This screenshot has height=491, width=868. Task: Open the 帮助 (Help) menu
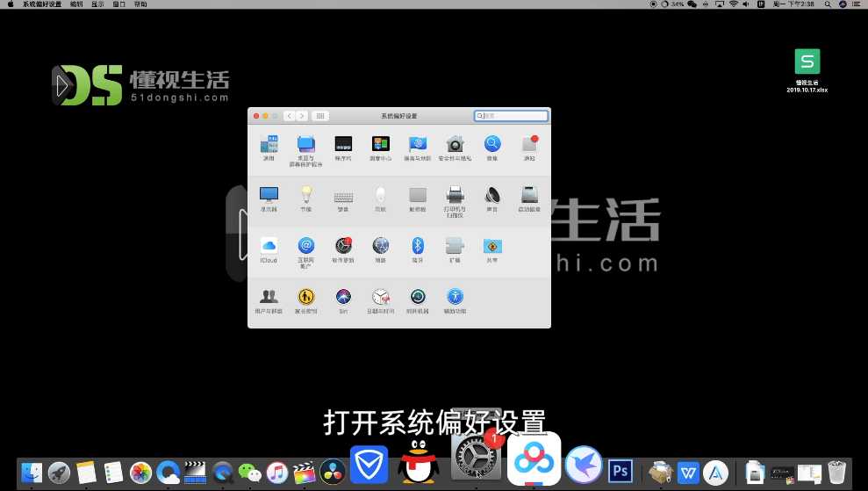(x=140, y=4)
